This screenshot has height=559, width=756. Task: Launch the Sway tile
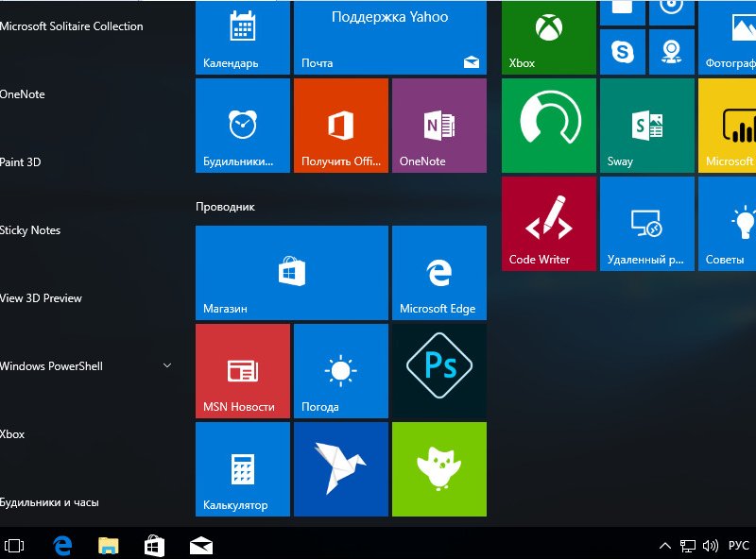click(647, 126)
